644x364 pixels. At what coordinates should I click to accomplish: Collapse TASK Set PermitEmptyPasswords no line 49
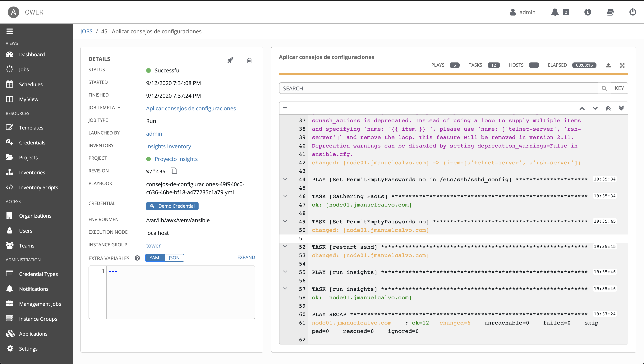pos(285,221)
